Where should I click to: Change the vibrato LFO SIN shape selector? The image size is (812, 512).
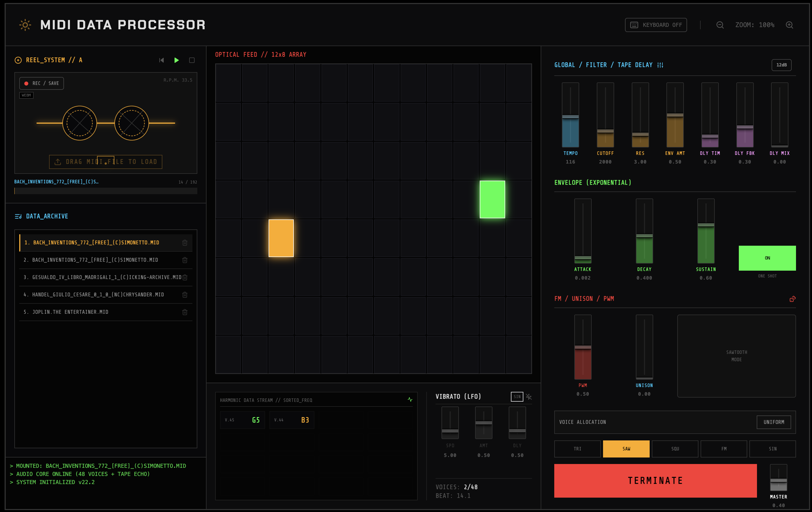(x=517, y=396)
